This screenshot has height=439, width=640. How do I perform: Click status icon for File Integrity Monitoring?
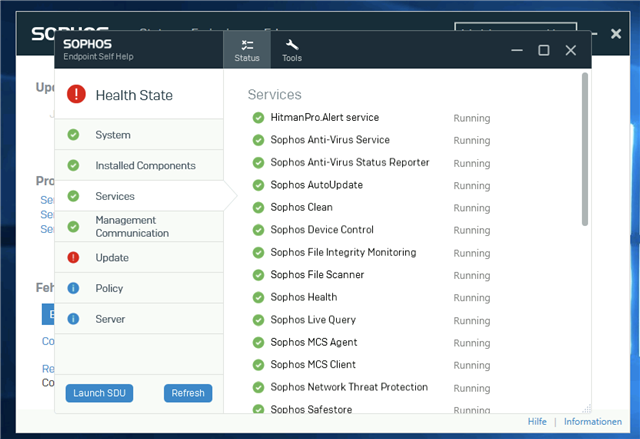coord(258,253)
